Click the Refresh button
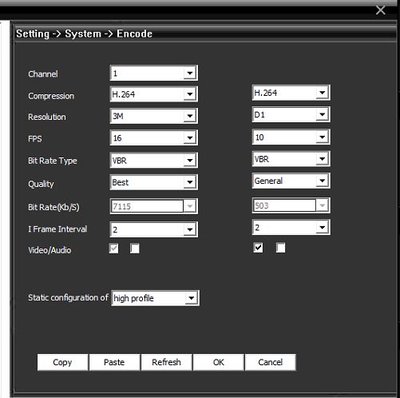 166,362
